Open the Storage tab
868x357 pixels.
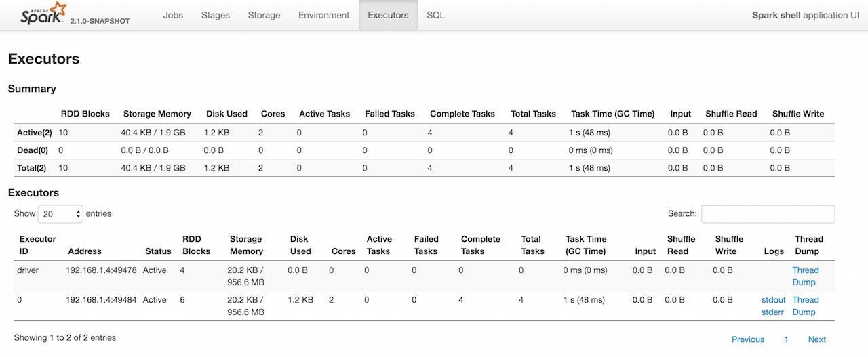(264, 15)
